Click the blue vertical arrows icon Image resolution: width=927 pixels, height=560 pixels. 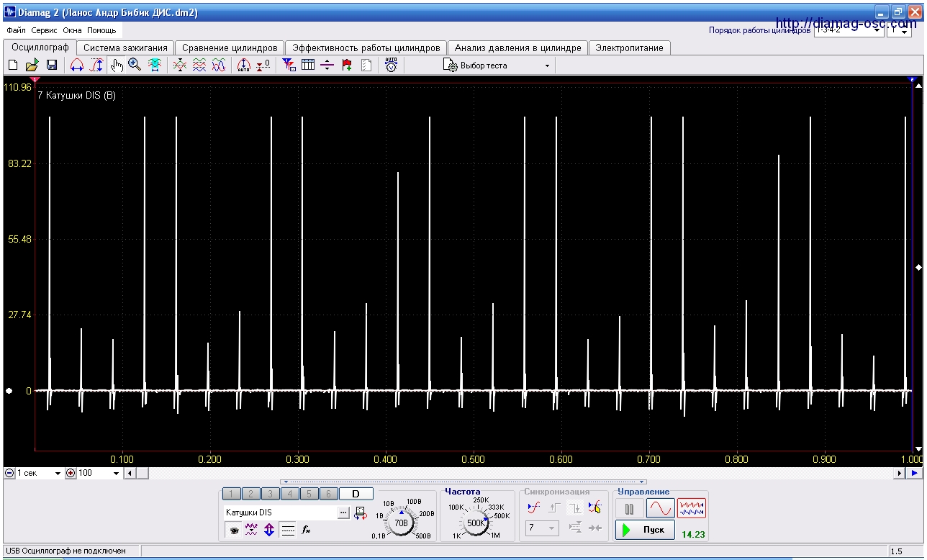[269, 530]
